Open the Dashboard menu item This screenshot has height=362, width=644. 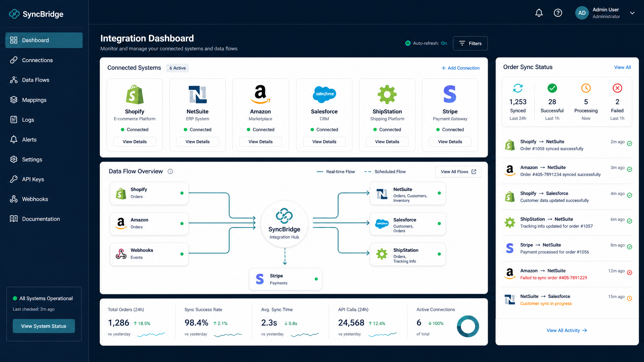click(x=44, y=40)
